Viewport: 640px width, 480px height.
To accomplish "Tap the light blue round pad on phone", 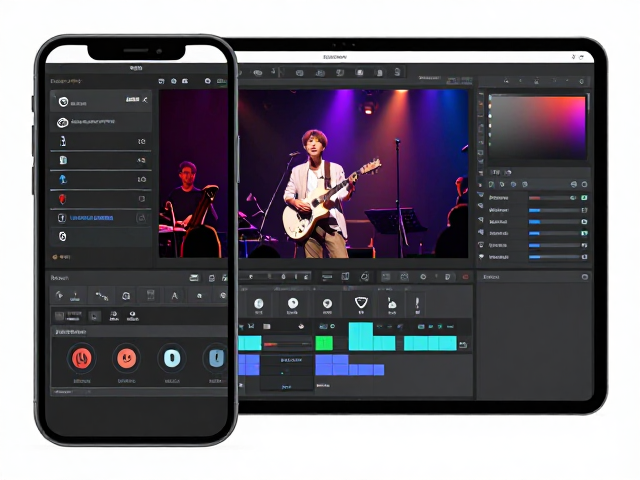I will (172, 358).
